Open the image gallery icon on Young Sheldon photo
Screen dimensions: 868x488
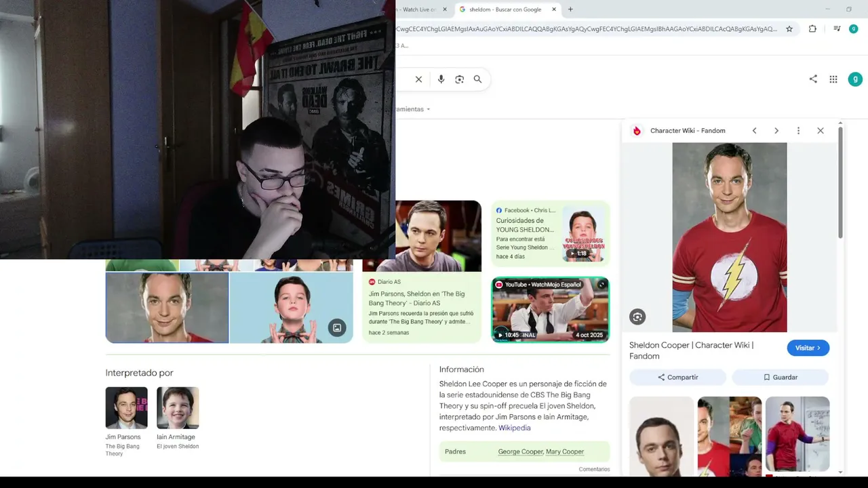pyautogui.click(x=337, y=328)
